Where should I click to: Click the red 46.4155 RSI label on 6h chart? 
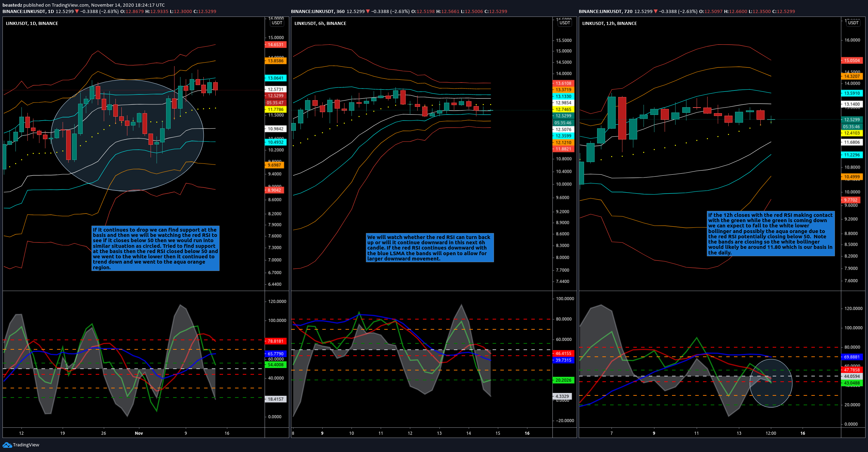pos(563,353)
